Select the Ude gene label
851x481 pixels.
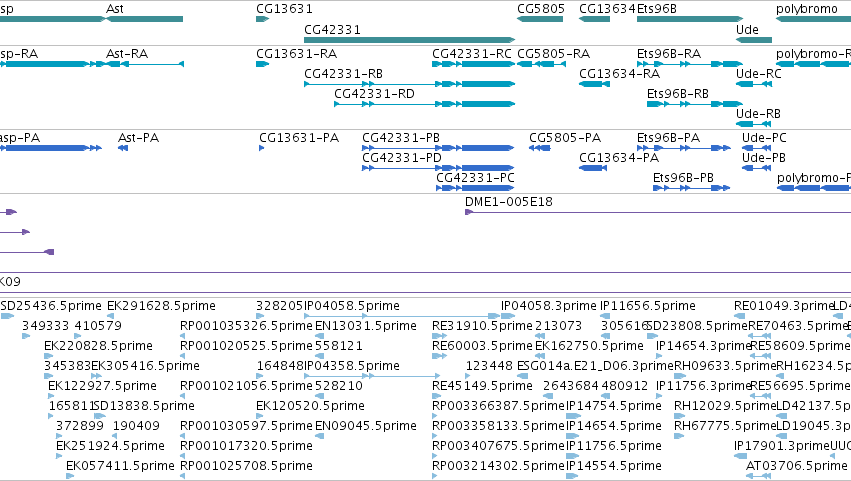point(747,29)
